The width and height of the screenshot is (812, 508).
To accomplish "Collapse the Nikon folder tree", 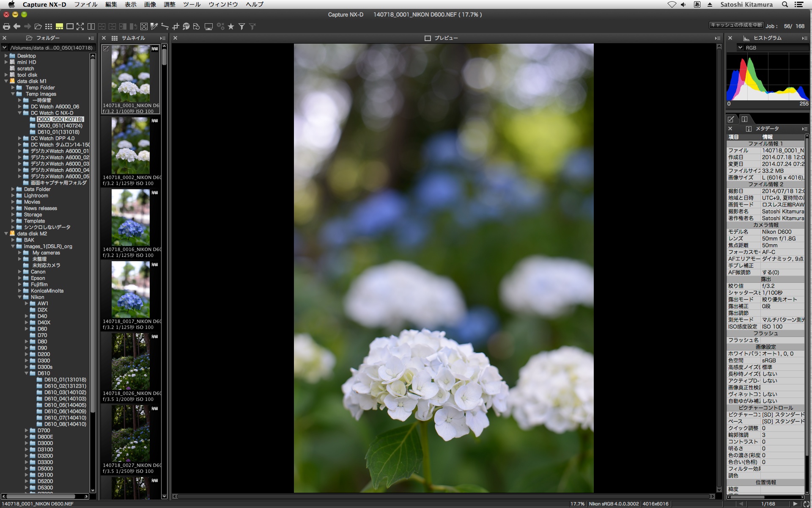I will coord(20,297).
